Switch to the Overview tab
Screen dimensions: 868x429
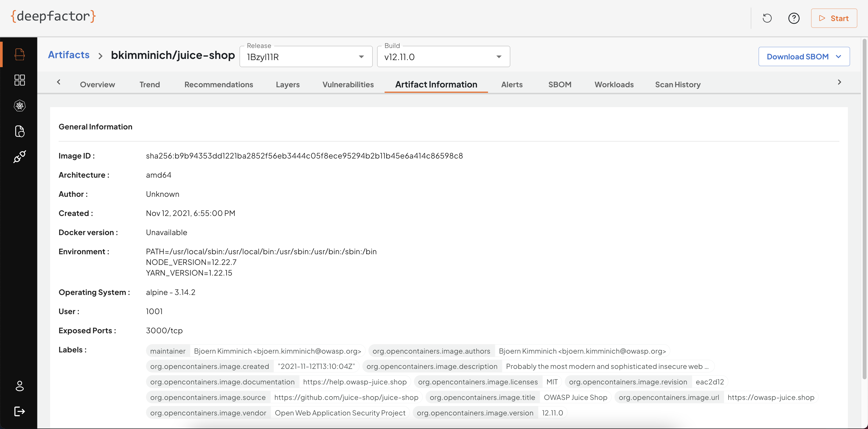coord(97,84)
